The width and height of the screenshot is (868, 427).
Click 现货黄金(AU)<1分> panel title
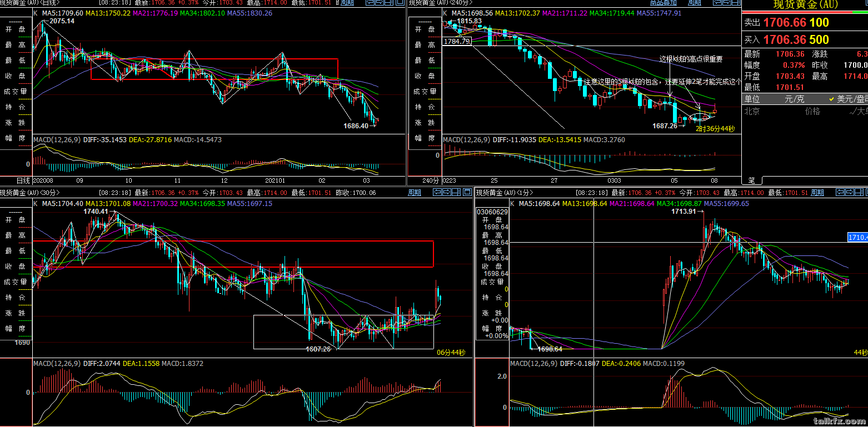(x=504, y=193)
